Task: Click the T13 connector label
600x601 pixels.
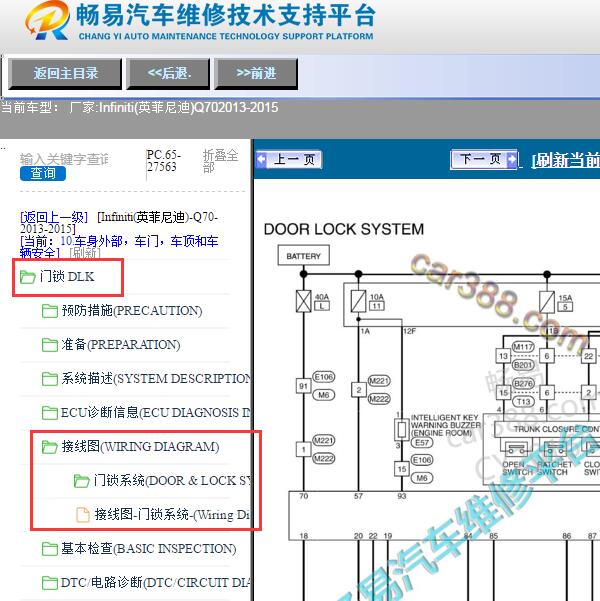Action: [x=523, y=401]
